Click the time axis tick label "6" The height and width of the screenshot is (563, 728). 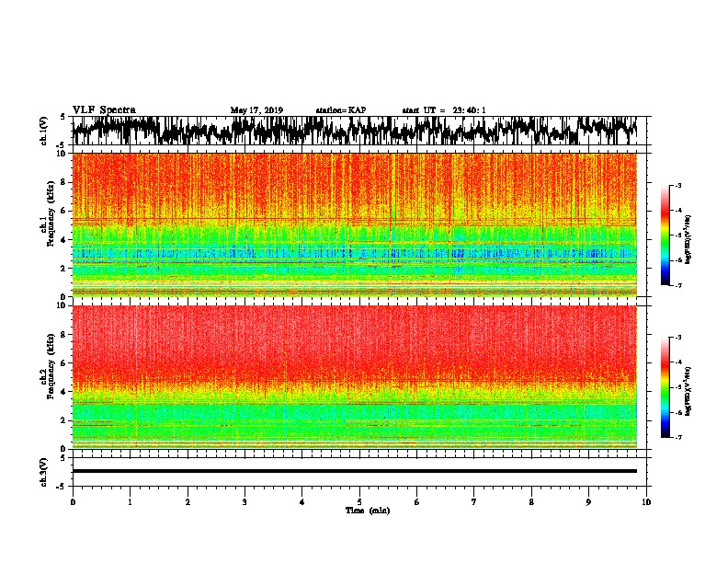pos(417,502)
